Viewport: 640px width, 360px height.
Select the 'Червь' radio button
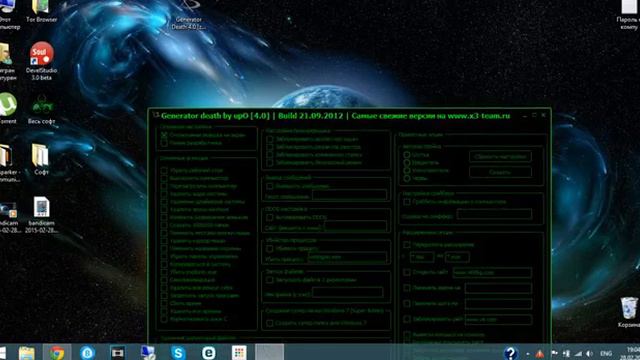click(x=407, y=178)
